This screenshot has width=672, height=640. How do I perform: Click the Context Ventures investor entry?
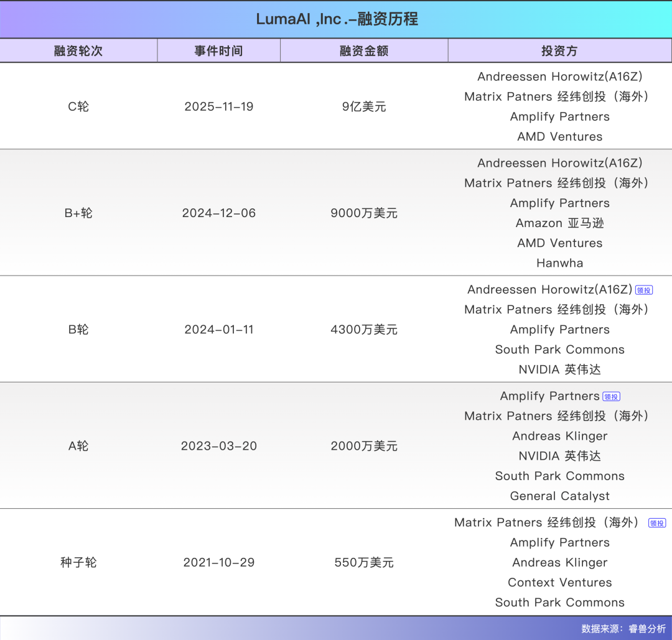(x=560, y=582)
